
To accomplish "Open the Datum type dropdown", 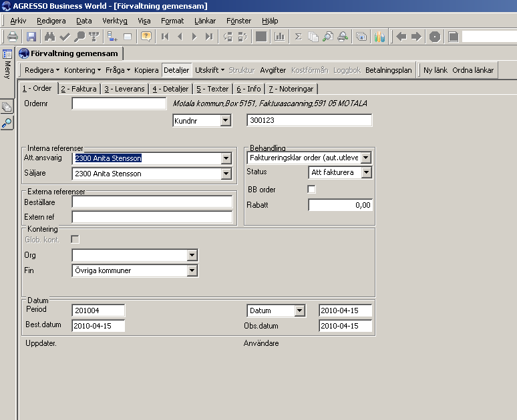I will (299, 310).
